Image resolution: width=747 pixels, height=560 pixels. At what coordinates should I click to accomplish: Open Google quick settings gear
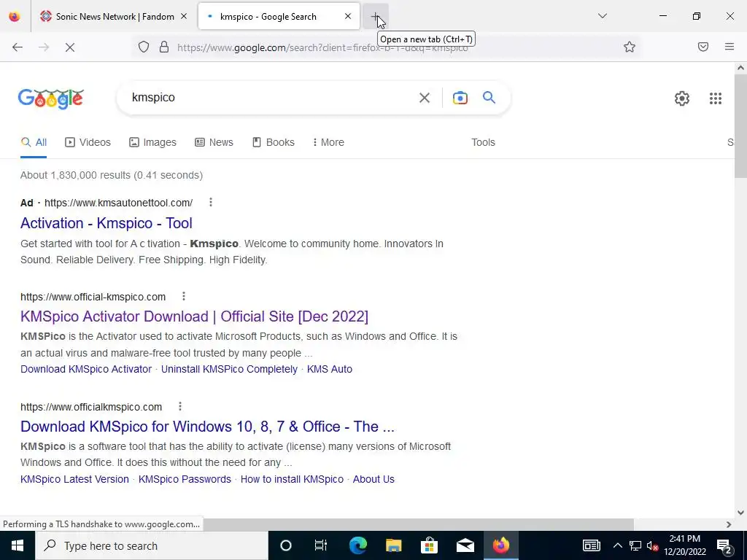[682, 98]
